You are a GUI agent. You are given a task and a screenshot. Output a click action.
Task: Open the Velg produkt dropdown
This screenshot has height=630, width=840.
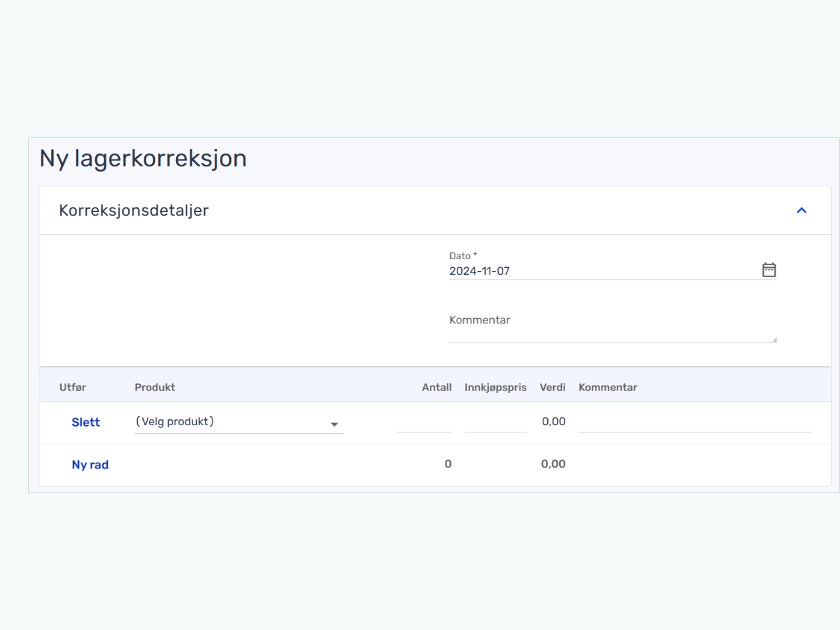point(239,422)
